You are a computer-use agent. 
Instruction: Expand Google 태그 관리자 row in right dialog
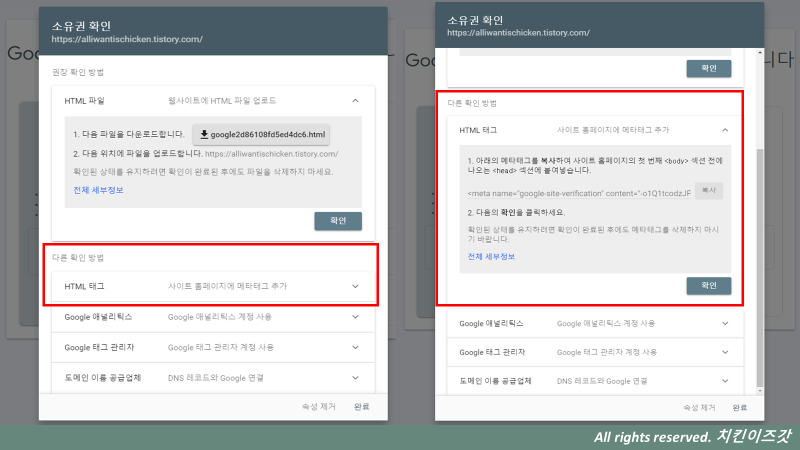595,352
